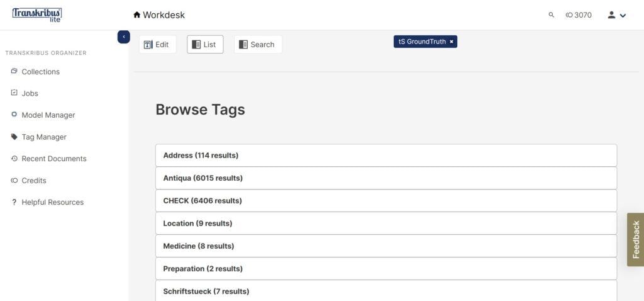Open the Search panel button
Viewport: 644px width, 301px height.
tap(257, 45)
